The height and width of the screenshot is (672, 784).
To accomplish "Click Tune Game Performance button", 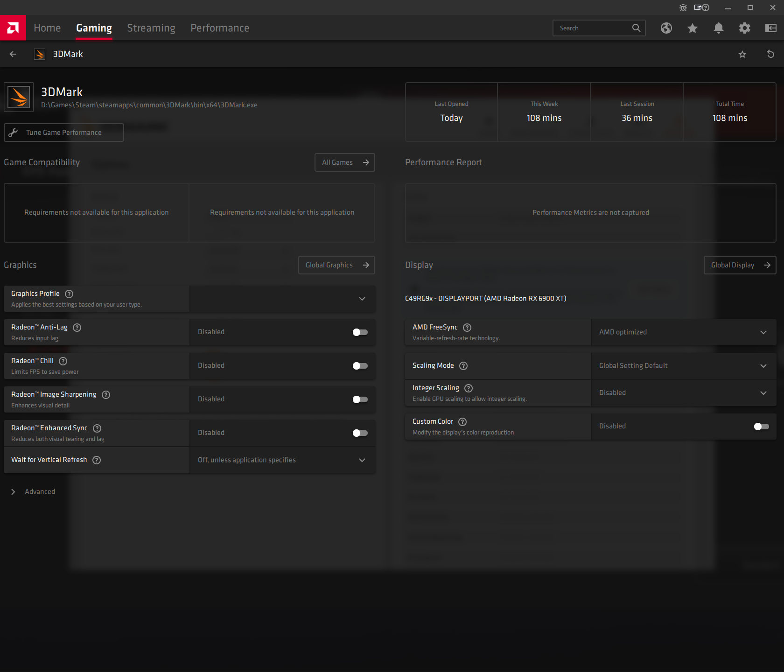I will 64,133.
